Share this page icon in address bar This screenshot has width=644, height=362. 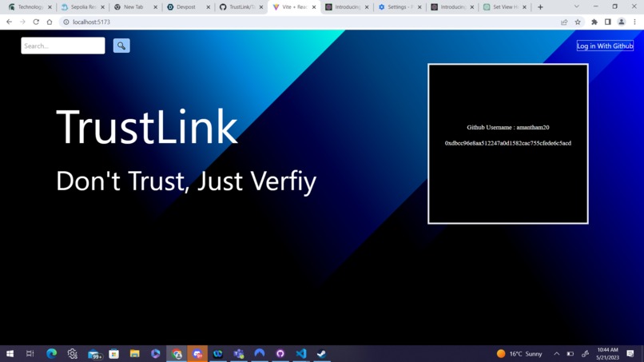coord(564,22)
